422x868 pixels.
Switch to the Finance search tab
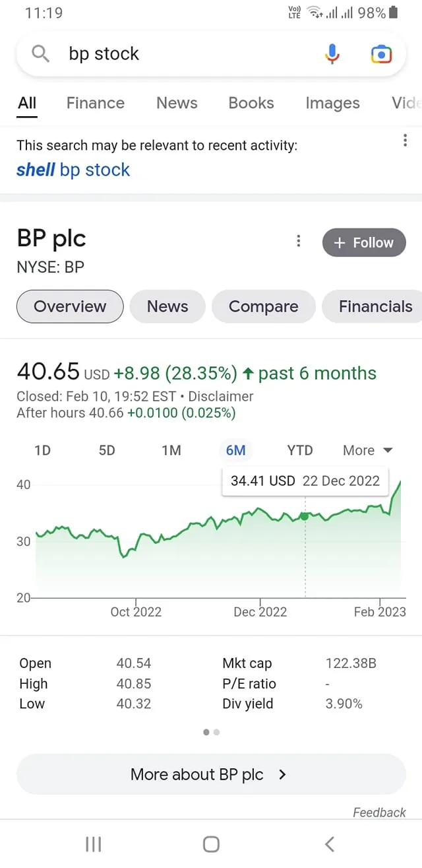[x=95, y=103]
